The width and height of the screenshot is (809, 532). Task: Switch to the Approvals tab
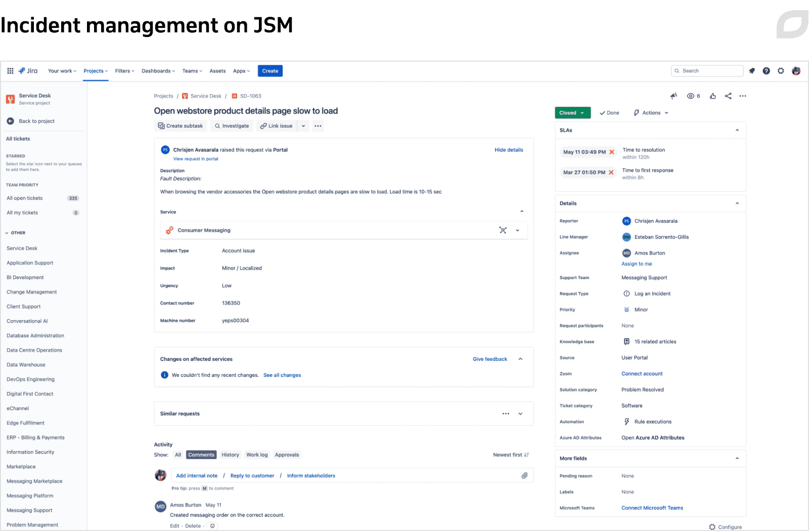coord(287,455)
